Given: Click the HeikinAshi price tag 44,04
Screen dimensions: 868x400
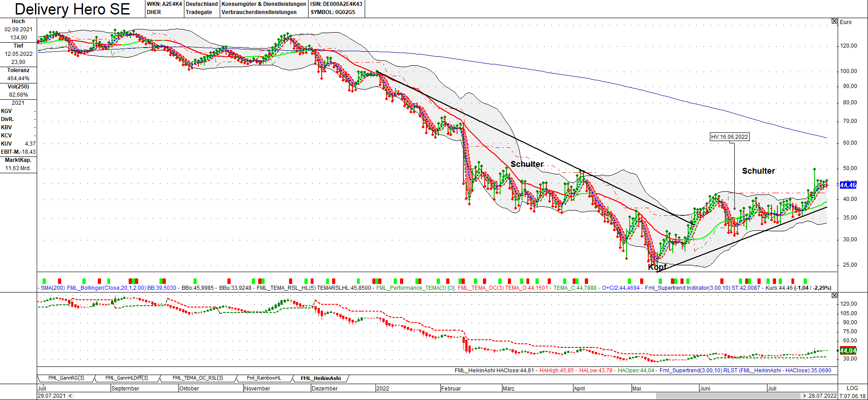Looking at the screenshot, I should click(848, 351).
